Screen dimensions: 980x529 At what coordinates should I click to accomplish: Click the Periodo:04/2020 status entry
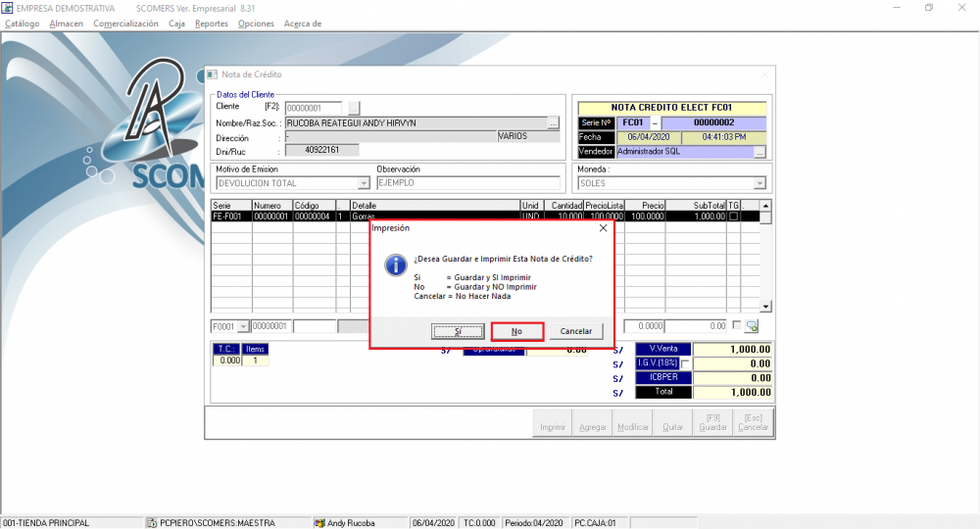click(x=534, y=523)
